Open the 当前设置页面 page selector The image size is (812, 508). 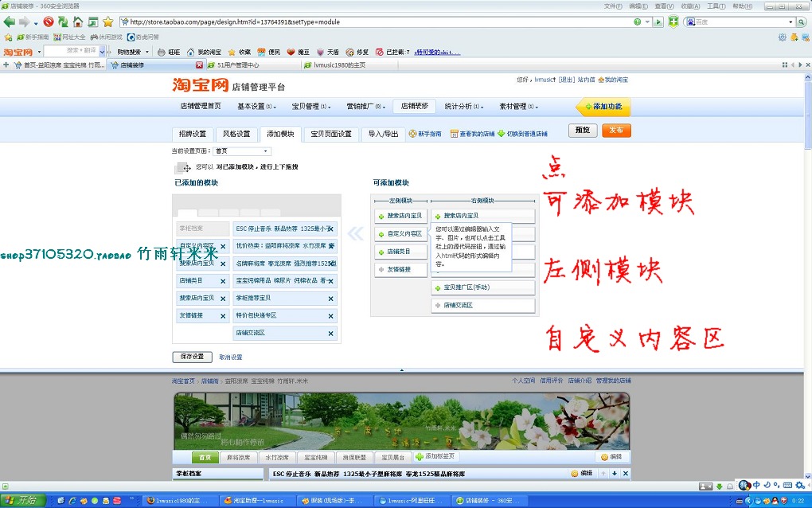click(242, 151)
